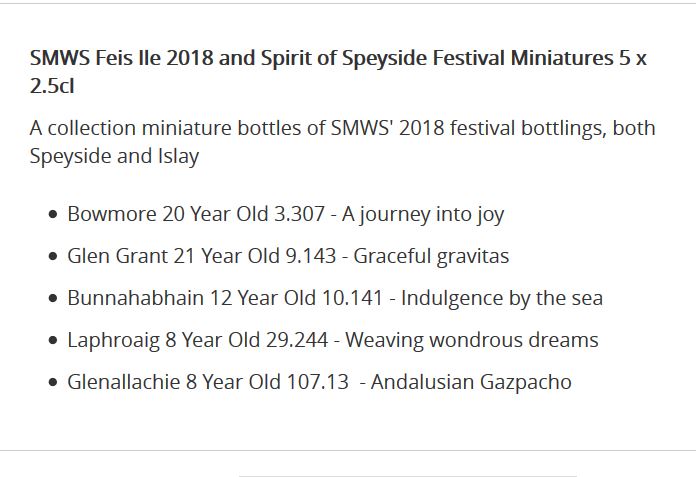Click the cask code 107.13

tap(317, 382)
